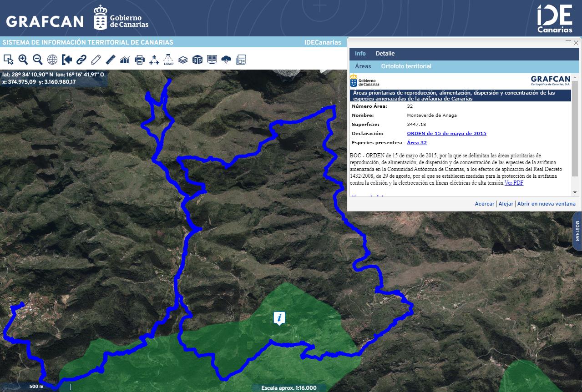
Task: Click the IDECanarias title text
Action: tap(323, 42)
